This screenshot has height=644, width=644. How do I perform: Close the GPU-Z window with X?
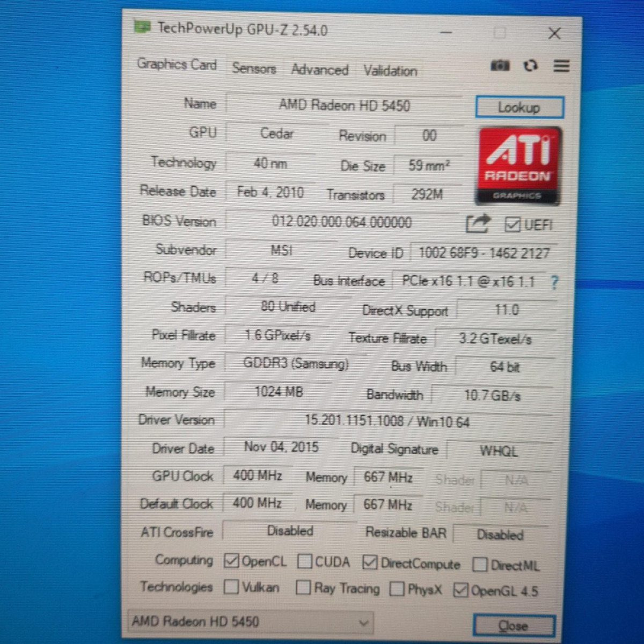tap(554, 33)
